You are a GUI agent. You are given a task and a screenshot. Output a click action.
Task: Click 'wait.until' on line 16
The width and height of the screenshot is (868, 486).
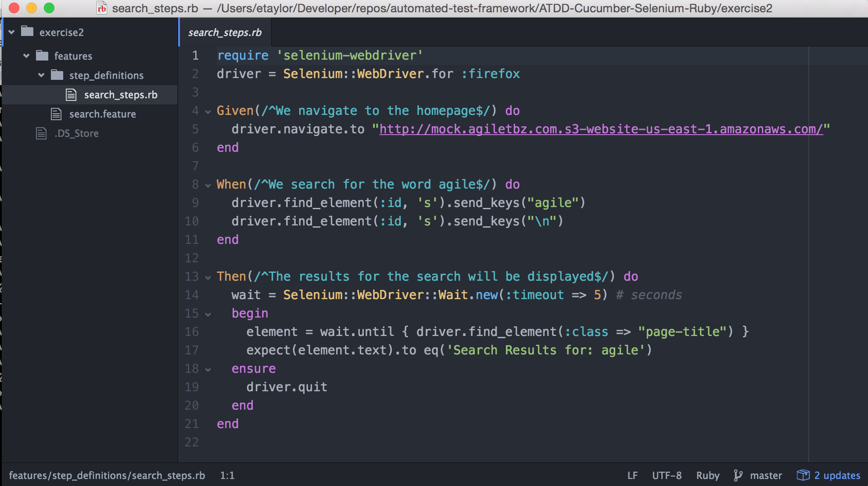click(x=357, y=332)
